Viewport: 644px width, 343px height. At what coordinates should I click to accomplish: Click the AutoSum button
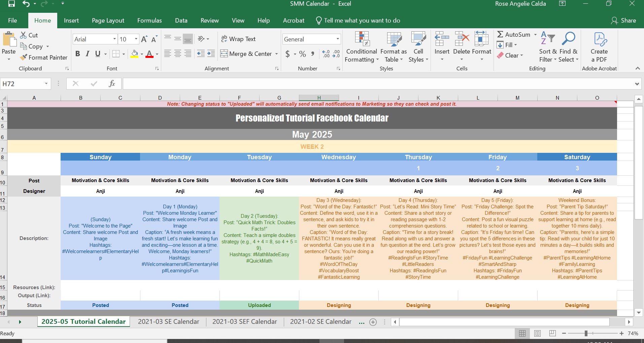(514, 35)
